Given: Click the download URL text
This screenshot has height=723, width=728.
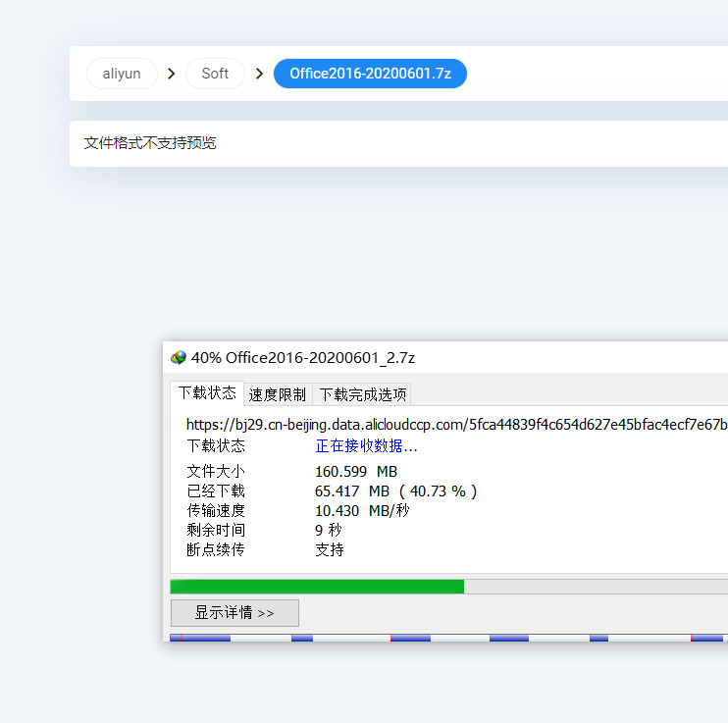Looking at the screenshot, I should (457, 425).
